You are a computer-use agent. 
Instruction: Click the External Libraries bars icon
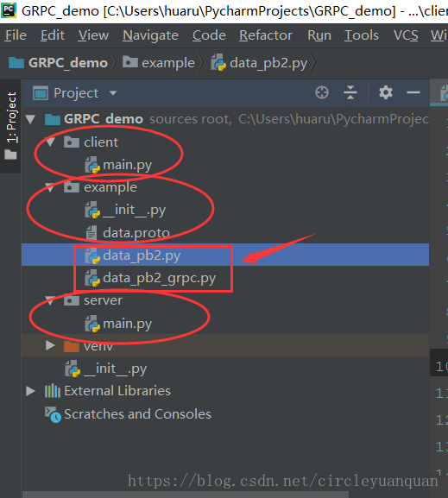point(53,391)
